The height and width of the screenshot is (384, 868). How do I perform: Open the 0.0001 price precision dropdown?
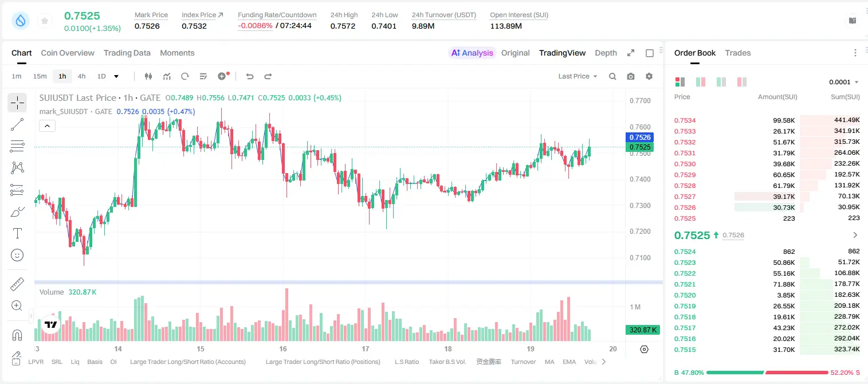844,82
